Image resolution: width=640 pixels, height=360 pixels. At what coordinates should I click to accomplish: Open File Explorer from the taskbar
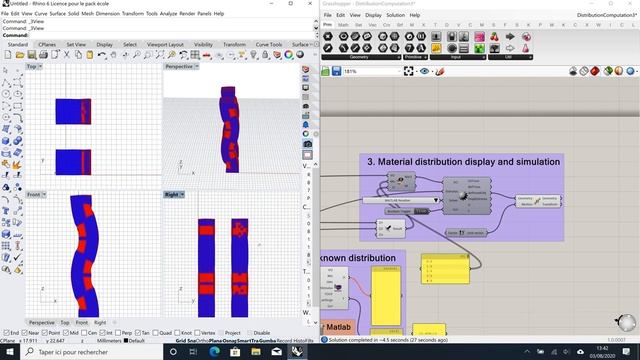pos(256,351)
